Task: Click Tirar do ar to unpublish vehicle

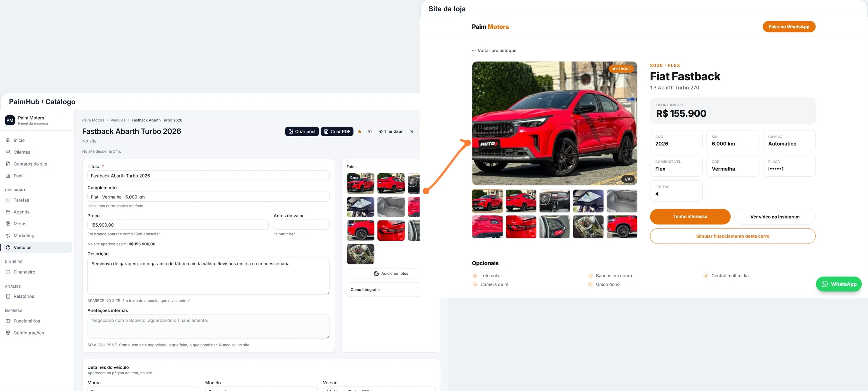Action: [390, 131]
